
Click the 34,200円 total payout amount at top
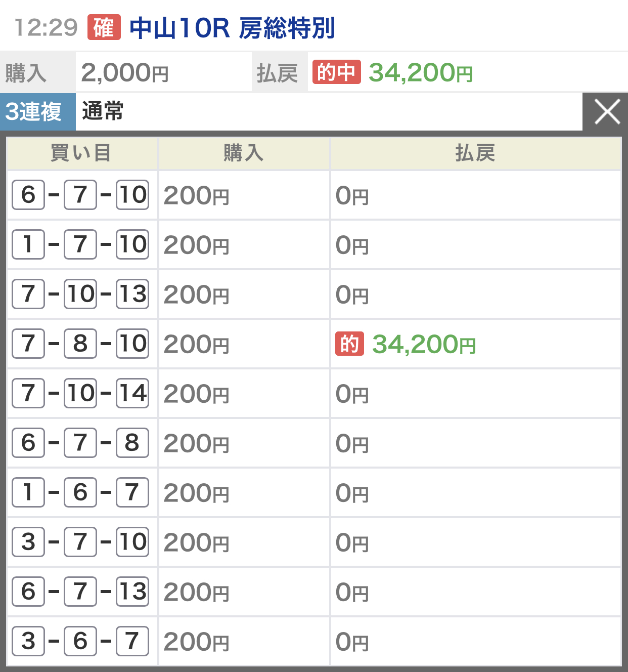point(421,73)
